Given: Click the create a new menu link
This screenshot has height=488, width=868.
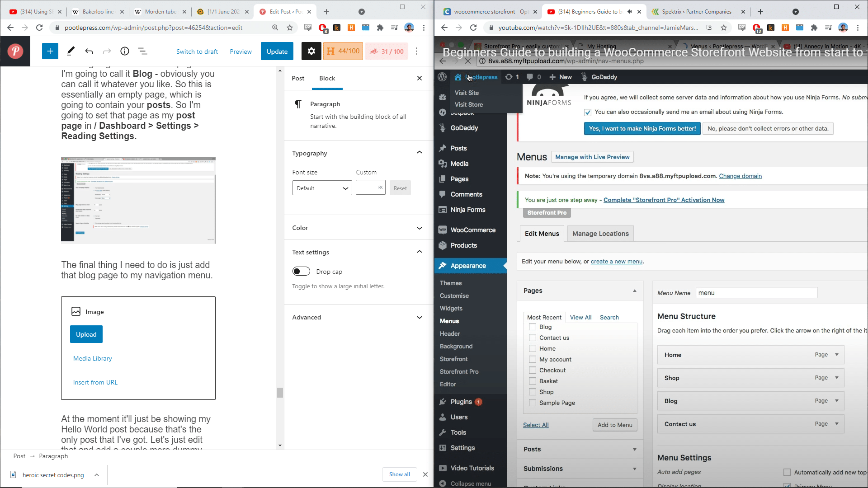Looking at the screenshot, I should click(x=617, y=262).
